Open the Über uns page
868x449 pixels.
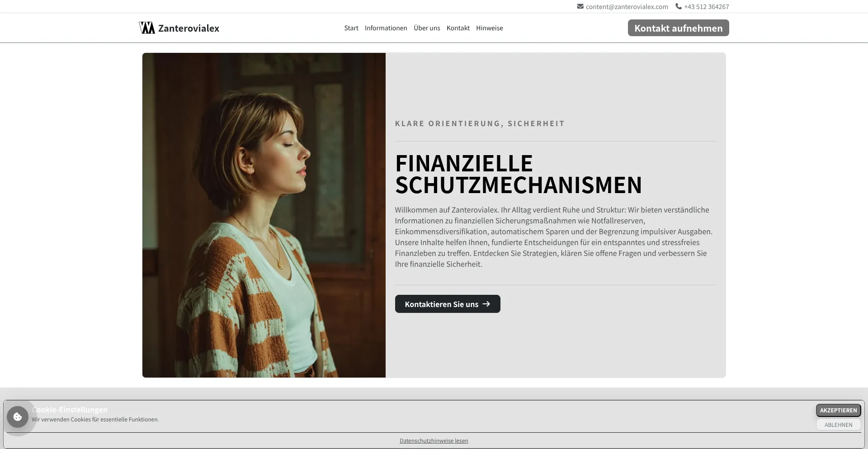pyautogui.click(x=427, y=28)
